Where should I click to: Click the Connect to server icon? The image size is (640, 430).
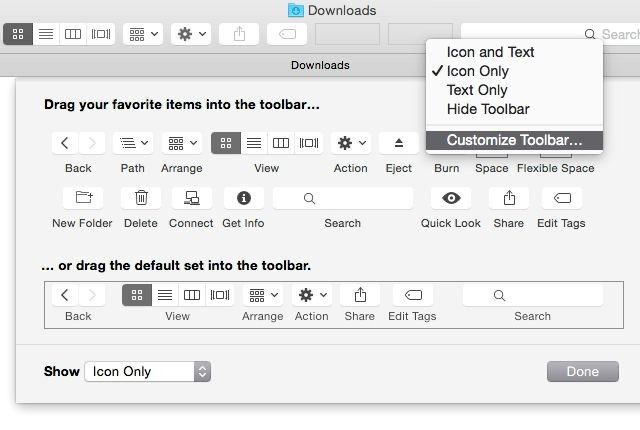pos(191,198)
